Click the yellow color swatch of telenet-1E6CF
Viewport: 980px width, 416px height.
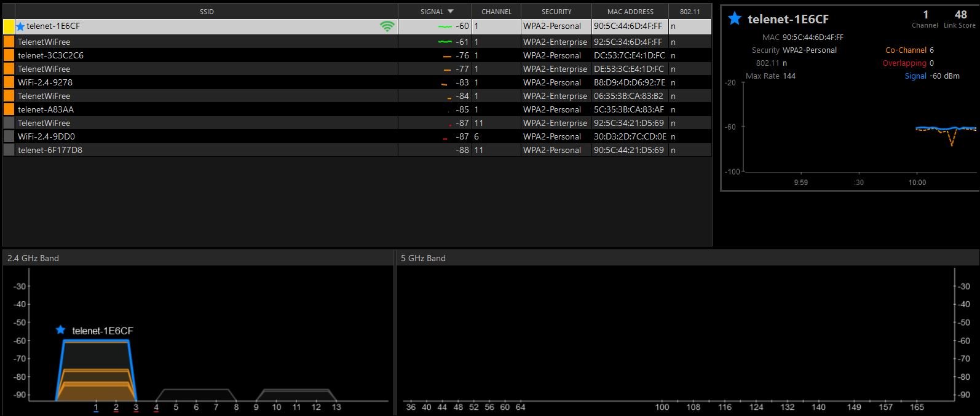click(9, 26)
